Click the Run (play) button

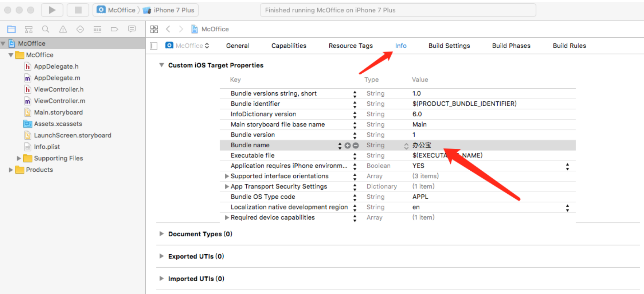(x=52, y=10)
